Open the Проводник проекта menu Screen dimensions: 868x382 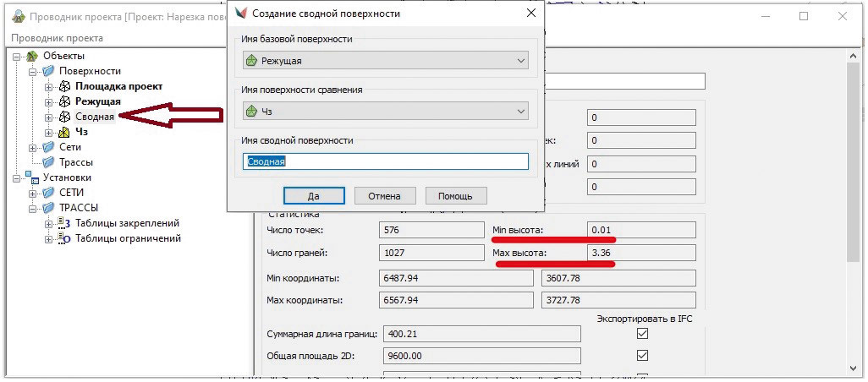pos(56,38)
